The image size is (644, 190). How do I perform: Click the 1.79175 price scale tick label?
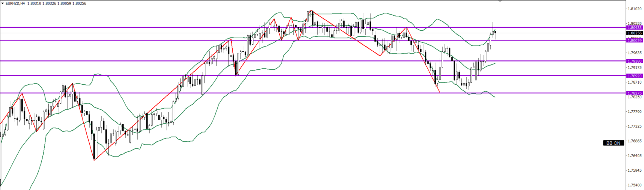point(634,67)
